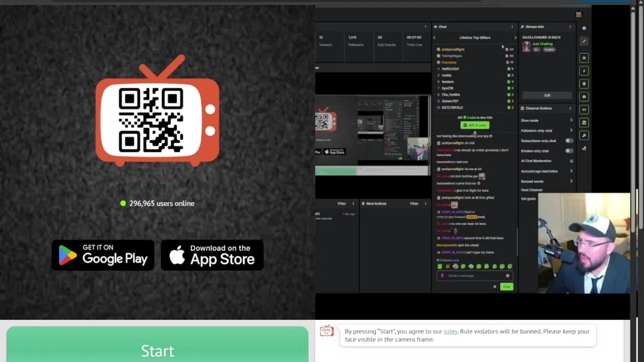Click the Sub Counts stat
The width and height of the screenshot is (644, 362).
click(x=386, y=41)
